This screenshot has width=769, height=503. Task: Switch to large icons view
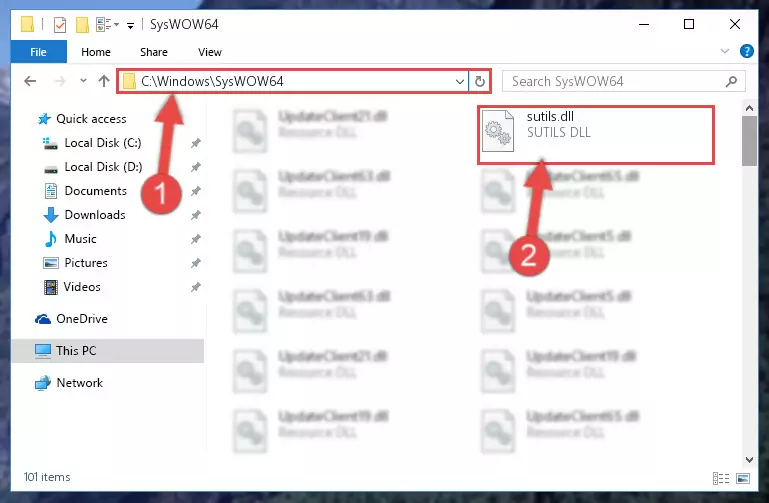point(743,478)
